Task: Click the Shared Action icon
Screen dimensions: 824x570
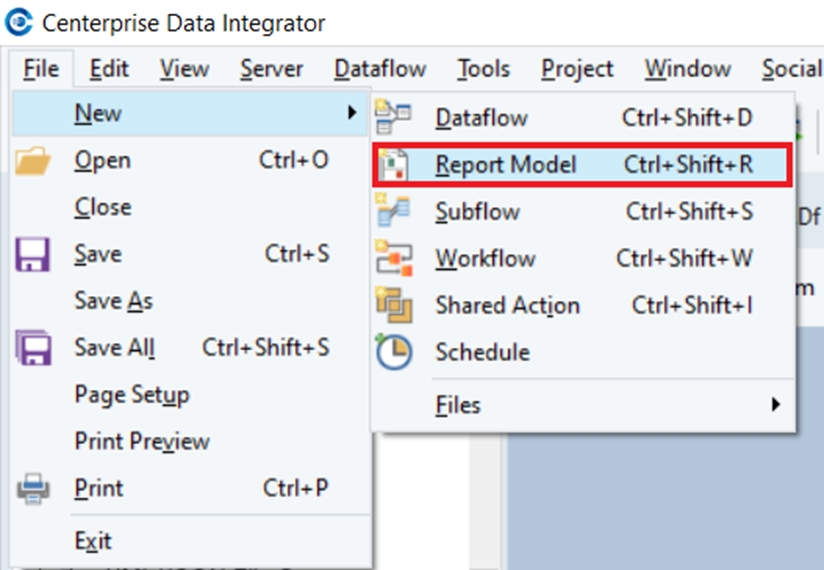Action: [392, 305]
